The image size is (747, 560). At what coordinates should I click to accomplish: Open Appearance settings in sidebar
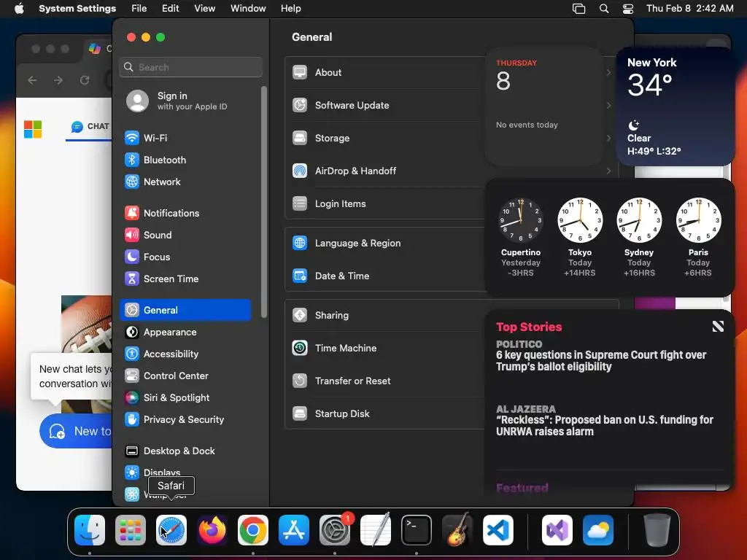[x=185, y=332]
